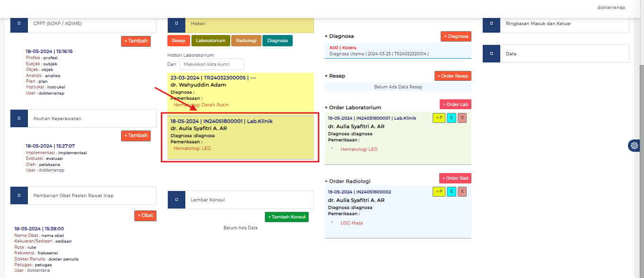Type in the Masukkan kata kunci search field
This screenshot has height=278, width=644.
211,64
